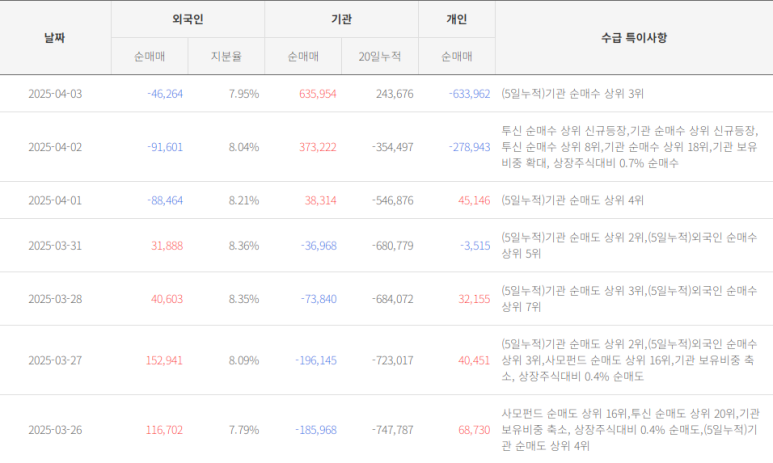Click the 기관 group header
The image size is (773, 463).
point(341,19)
